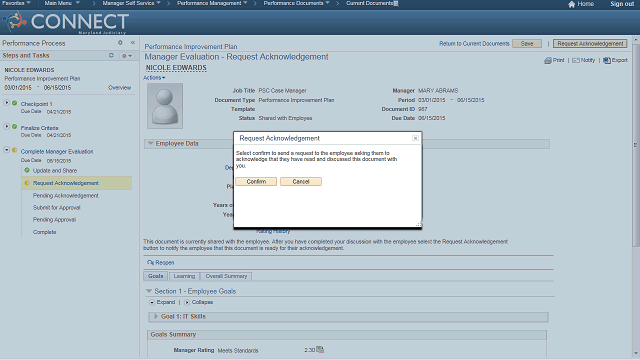Open the Checkpoint 1 link
This screenshot has height=360, width=640.
(37, 104)
